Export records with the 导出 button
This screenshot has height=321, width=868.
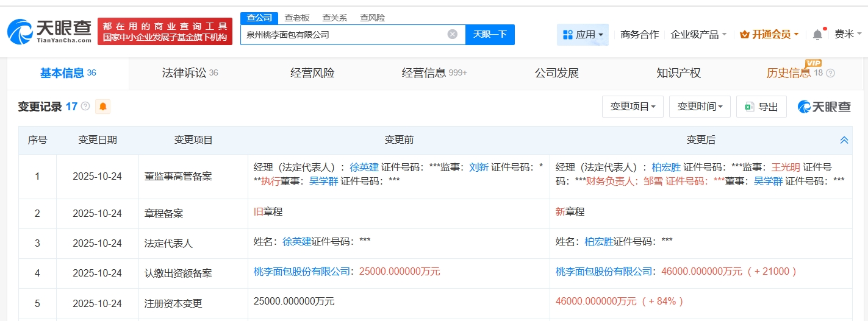click(761, 107)
